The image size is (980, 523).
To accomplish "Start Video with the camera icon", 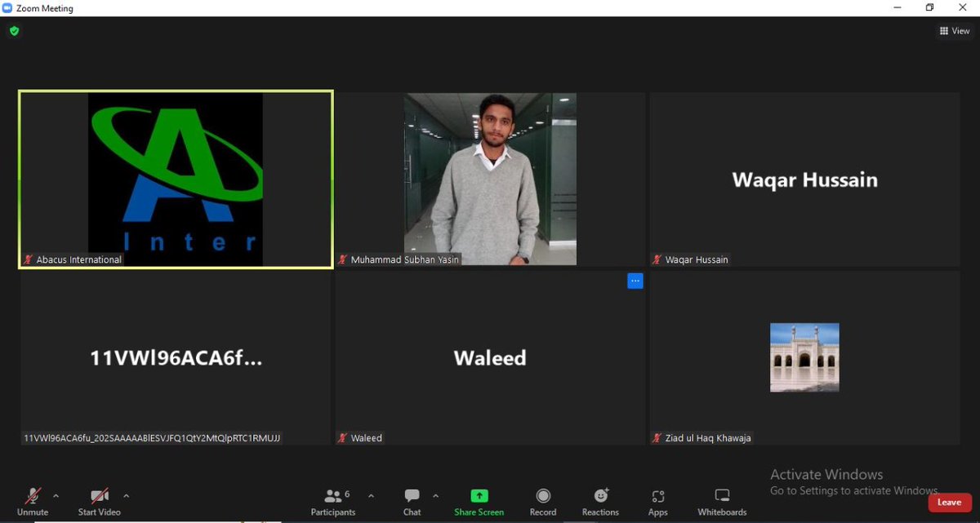I will (x=100, y=495).
